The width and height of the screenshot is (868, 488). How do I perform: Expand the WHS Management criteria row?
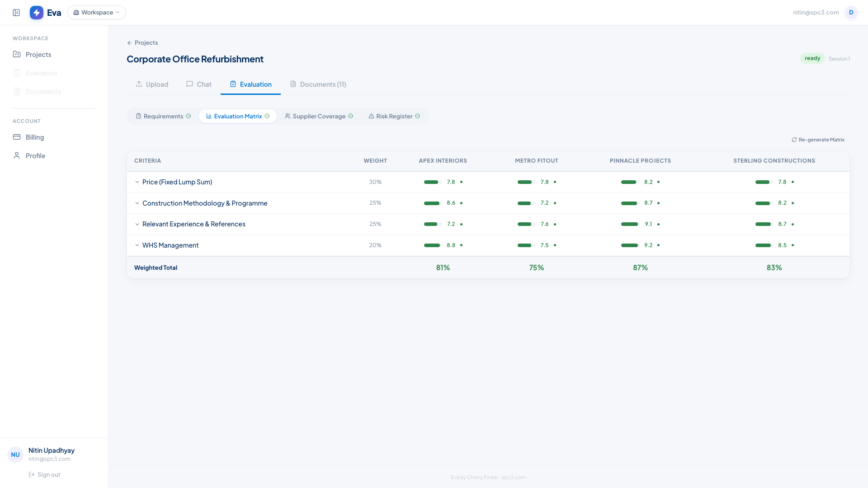[x=137, y=245]
